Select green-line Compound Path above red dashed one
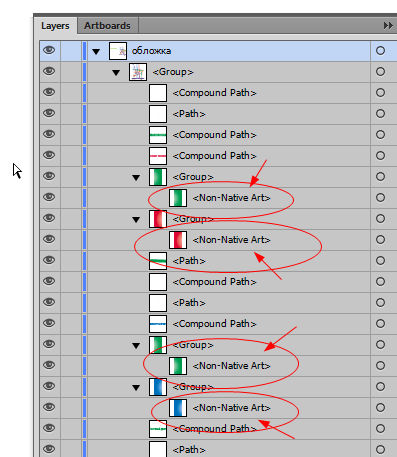 (214, 135)
